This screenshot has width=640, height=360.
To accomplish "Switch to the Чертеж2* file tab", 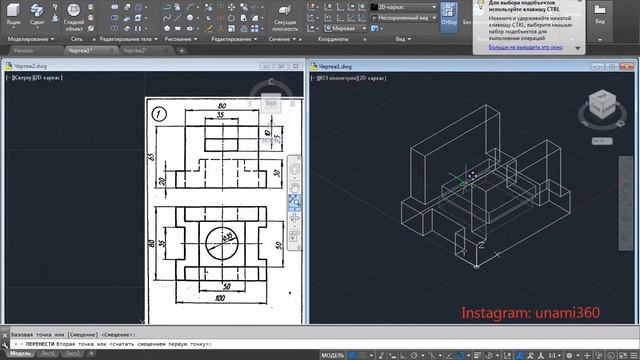I will click(x=135, y=51).
